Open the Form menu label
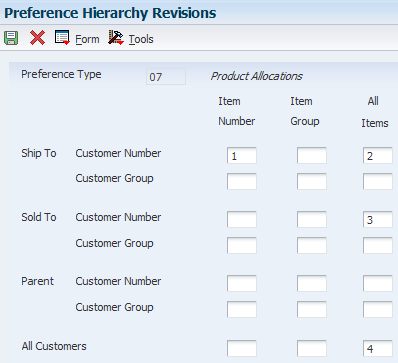Image resolution: width=398 pixels, height=363 pixels. (x=87, y=39)
